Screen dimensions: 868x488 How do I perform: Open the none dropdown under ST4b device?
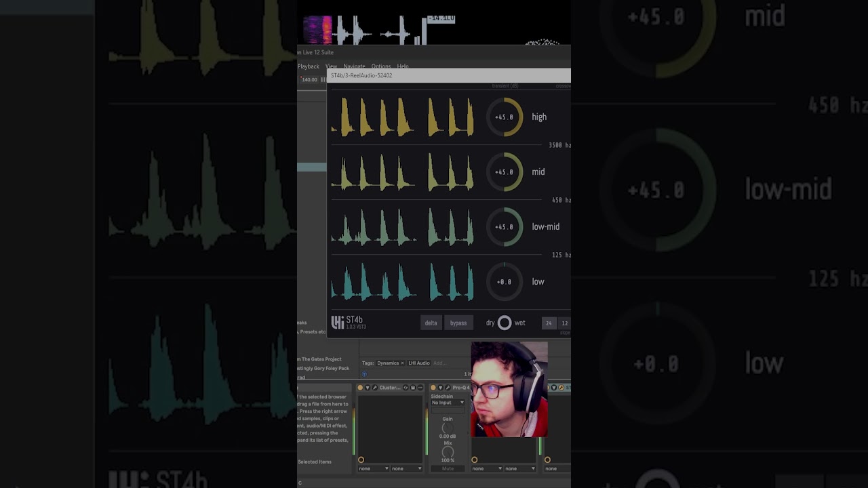[557, 468]
